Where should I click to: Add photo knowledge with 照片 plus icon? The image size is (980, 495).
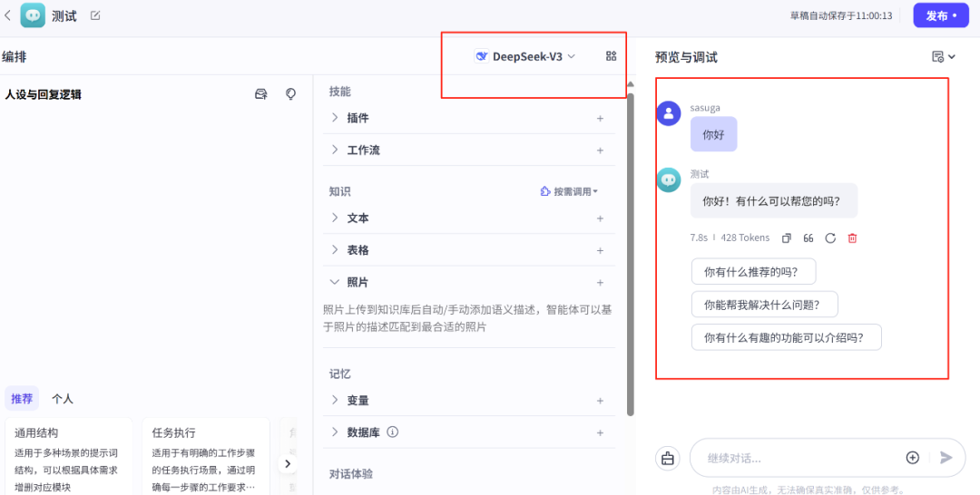tap(600, 283)
